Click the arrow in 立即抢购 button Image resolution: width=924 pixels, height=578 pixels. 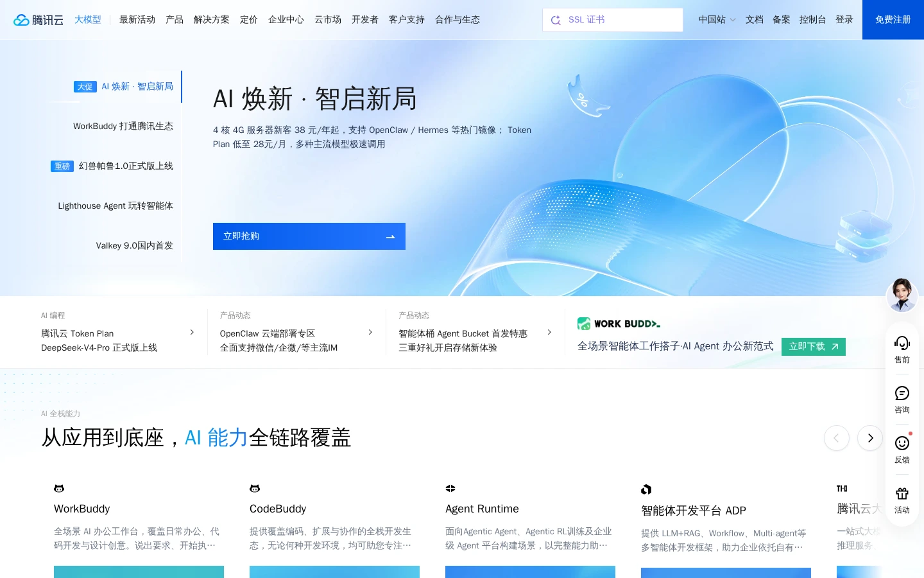coord(390,236)
